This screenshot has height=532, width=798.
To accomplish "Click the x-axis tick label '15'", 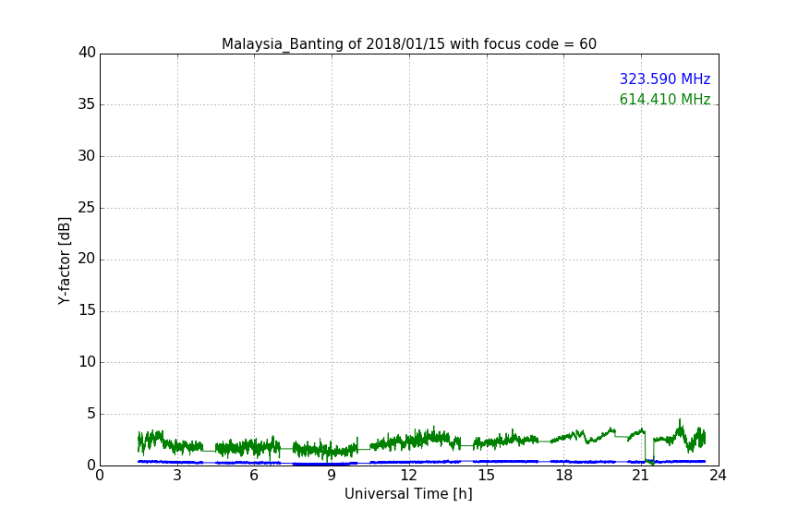I will 487,476.
